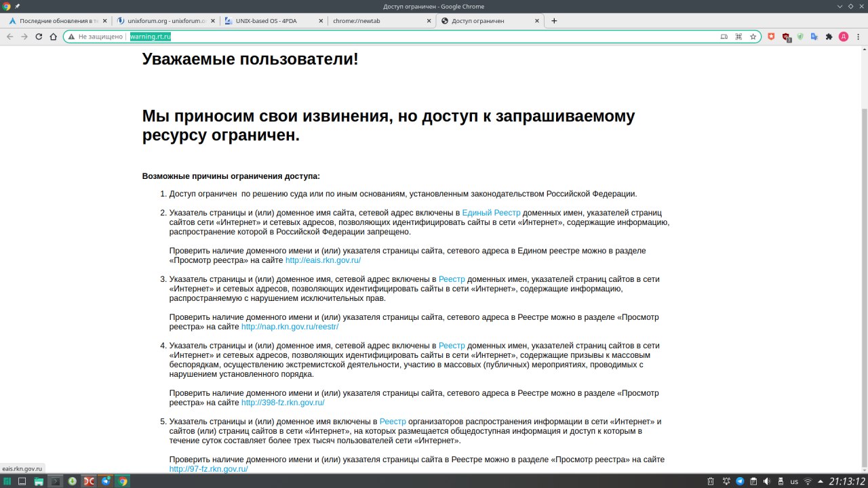Open the terminal taskbar item
The height and width of the screenshot is (488, 868).
point(56,481)
